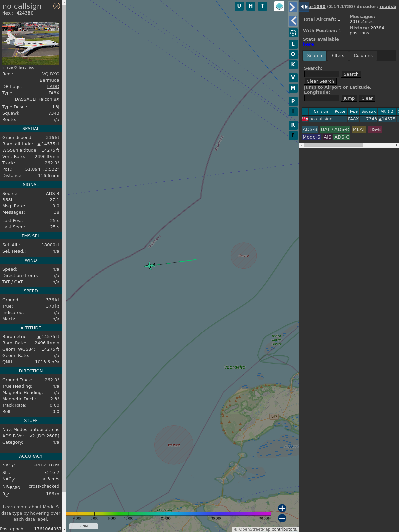Toggle the O map button

(293, 54)
